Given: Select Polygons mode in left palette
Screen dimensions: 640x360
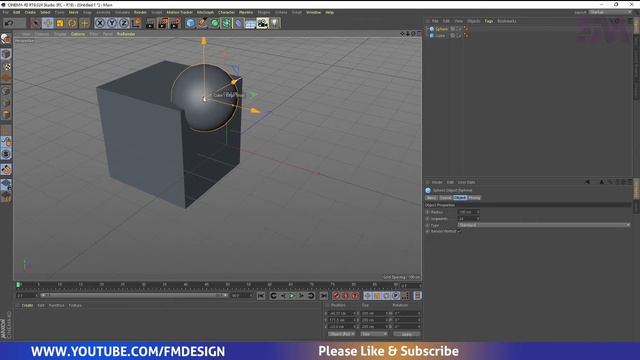Looking at the screenshot, I should [6, 115].
